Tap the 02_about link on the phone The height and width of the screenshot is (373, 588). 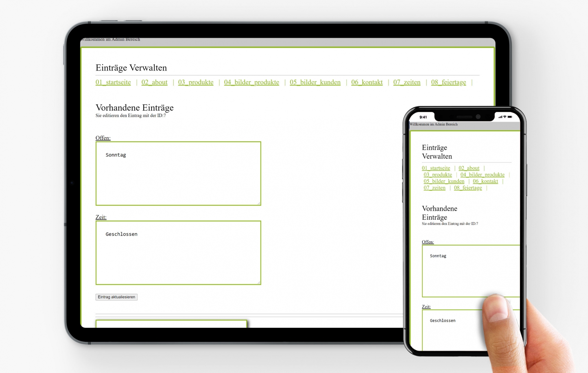coord(469,168)
